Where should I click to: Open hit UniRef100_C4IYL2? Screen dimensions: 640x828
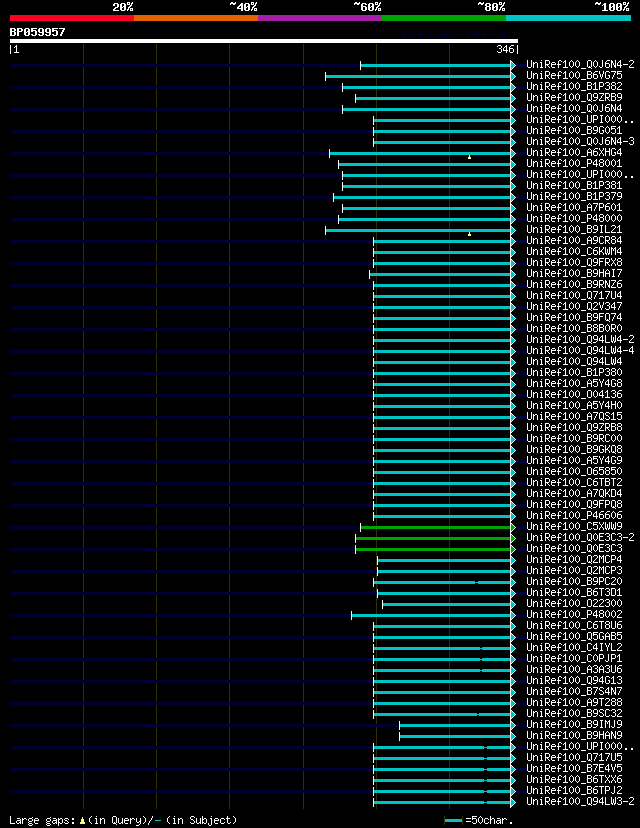pyautogui.click(x=575, y=648)
